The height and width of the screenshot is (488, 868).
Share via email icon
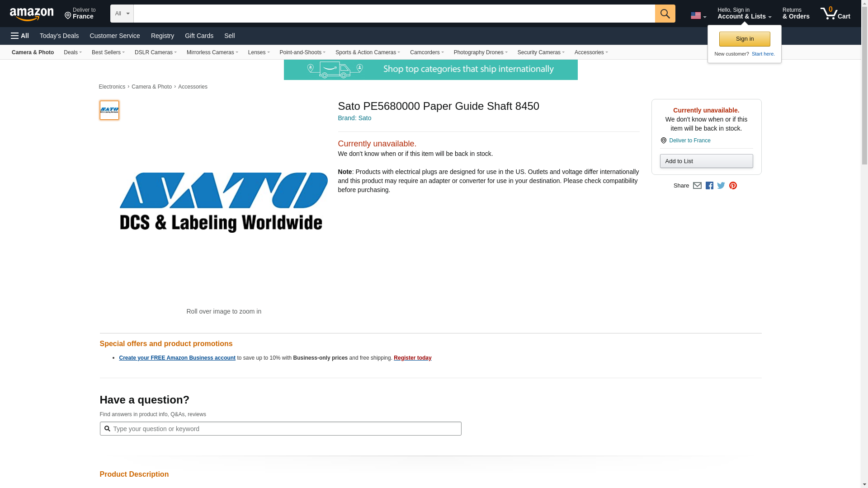point(697,186)
